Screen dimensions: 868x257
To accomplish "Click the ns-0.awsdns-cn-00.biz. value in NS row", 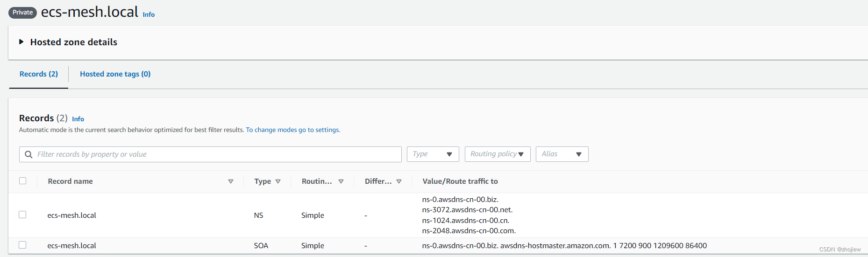I will tap(460, 199).
